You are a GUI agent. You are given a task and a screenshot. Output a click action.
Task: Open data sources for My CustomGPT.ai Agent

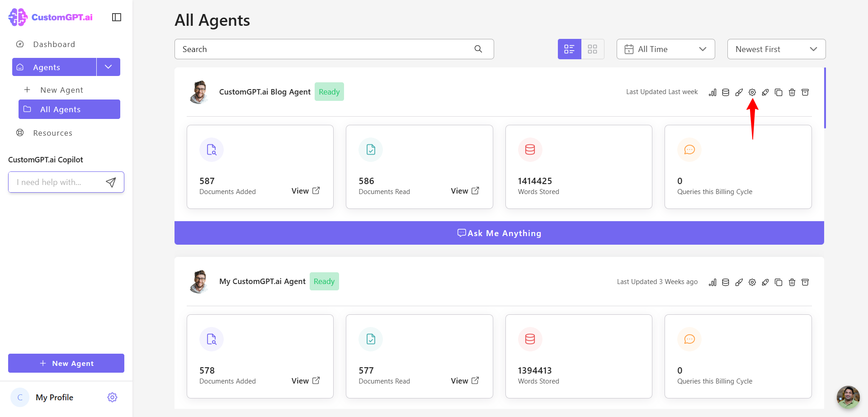point(726,282)
